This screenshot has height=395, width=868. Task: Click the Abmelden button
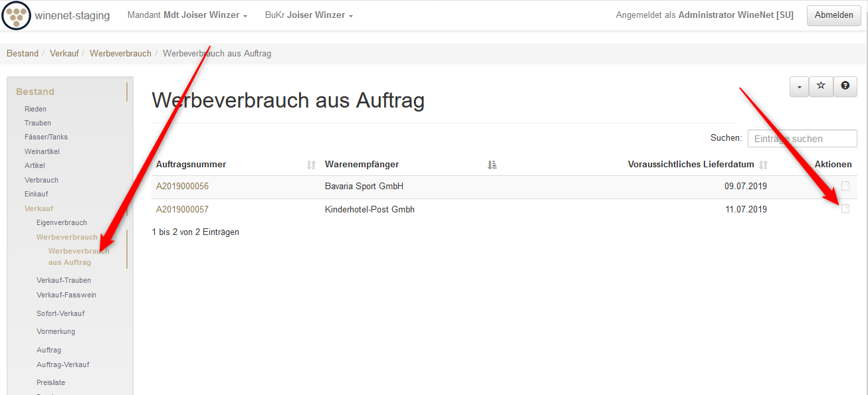pos(833,15)
